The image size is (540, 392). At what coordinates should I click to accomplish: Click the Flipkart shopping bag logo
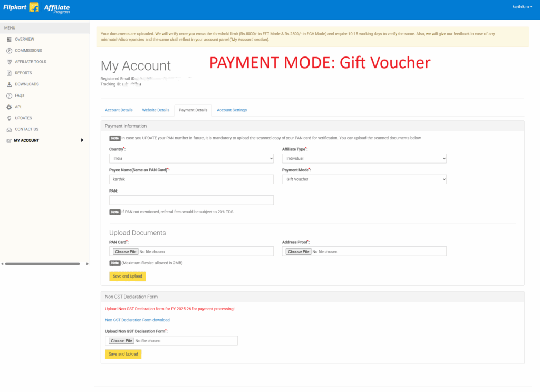pyautogui.click(x=34, y=7)
